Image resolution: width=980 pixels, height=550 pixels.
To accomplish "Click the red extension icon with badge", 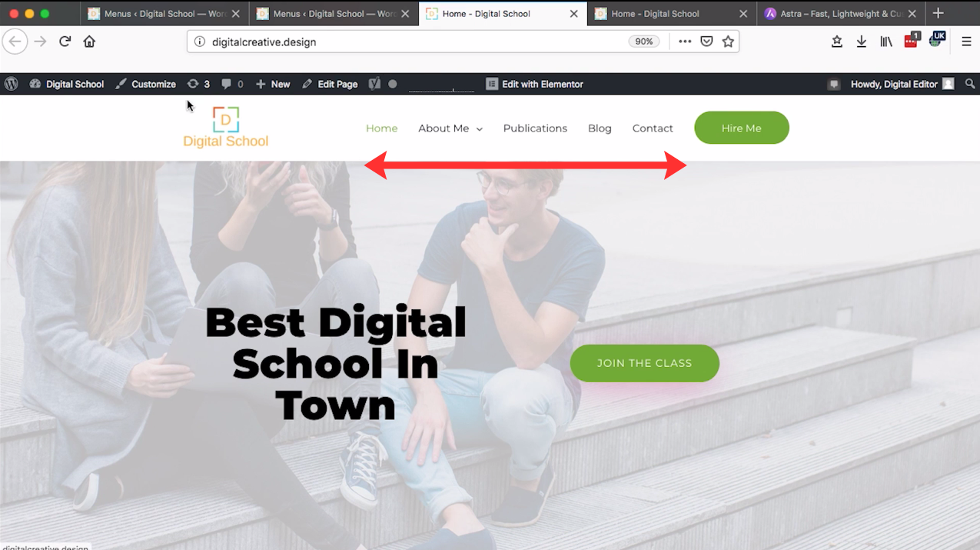I will click(x=912, y=41).
